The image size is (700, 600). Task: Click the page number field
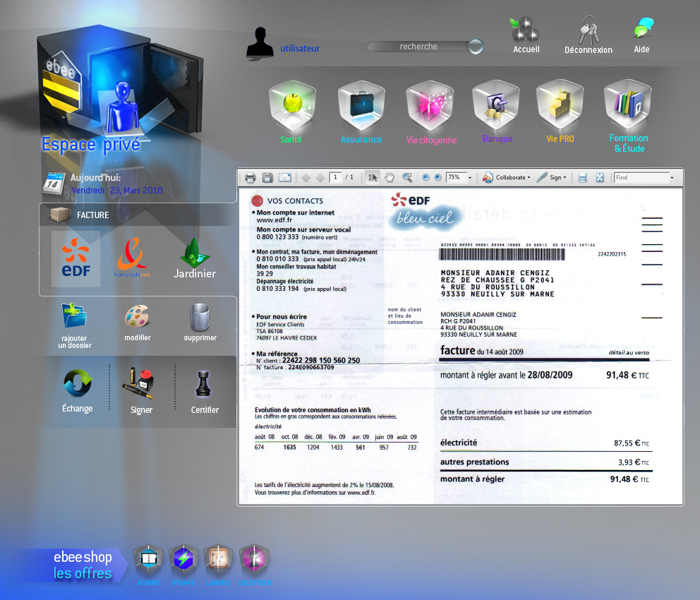pyautogui.click(x=335, y=178)
